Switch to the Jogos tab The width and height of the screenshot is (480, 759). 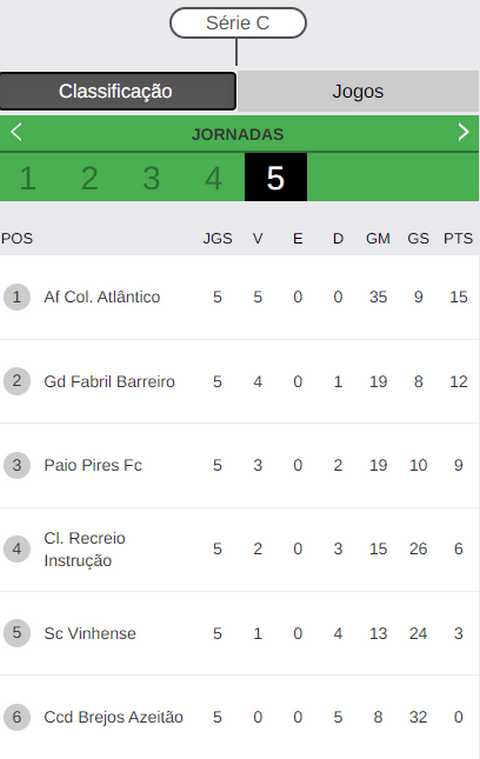tap(358, 91)
